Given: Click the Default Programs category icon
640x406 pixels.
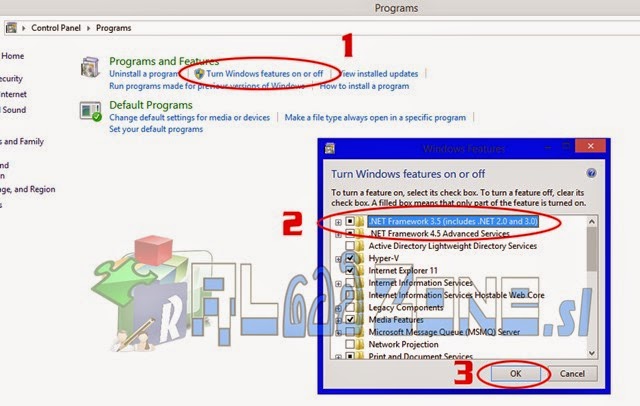Looking at the screenshot, I should (x=90, y=111).
